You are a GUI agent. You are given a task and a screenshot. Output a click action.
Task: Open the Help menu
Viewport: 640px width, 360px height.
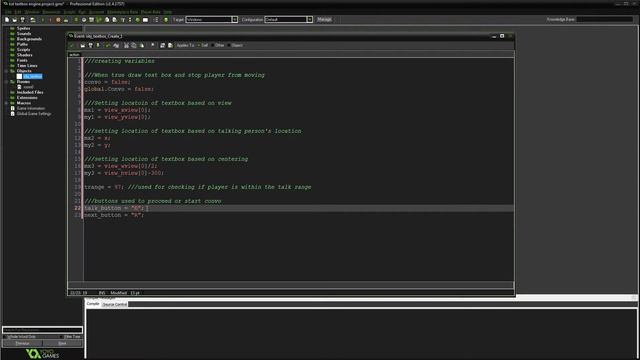[168, 12]
